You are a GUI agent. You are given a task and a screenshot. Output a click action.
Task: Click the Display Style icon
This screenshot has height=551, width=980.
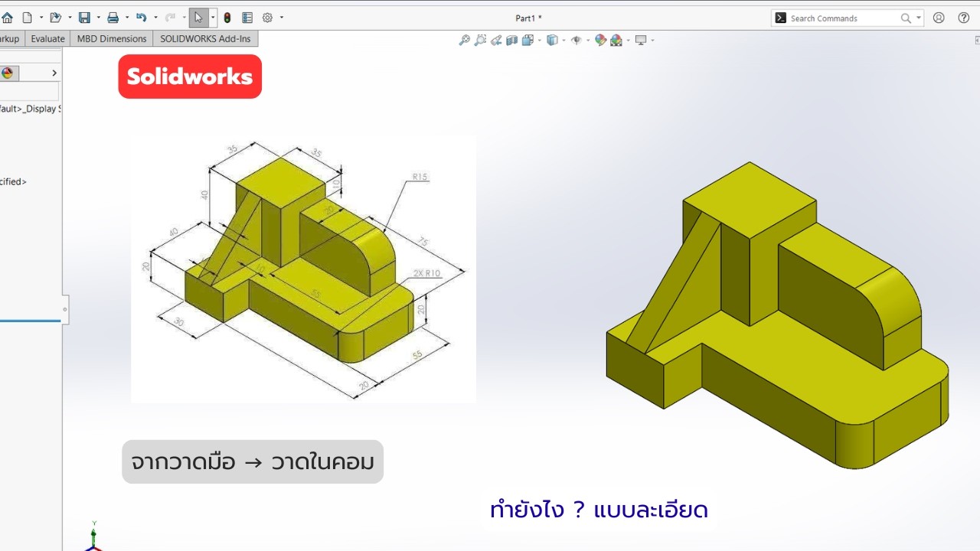click(x=551, y=41)
